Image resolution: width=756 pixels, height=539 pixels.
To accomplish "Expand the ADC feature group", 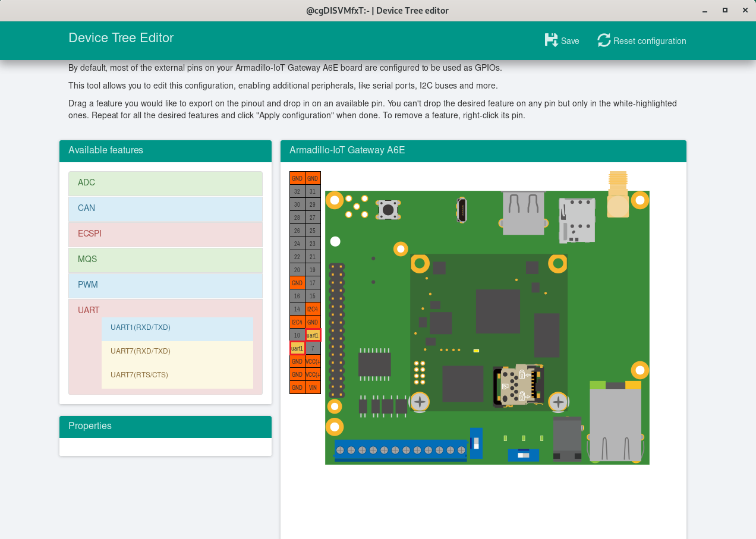I will coord(165,183).
